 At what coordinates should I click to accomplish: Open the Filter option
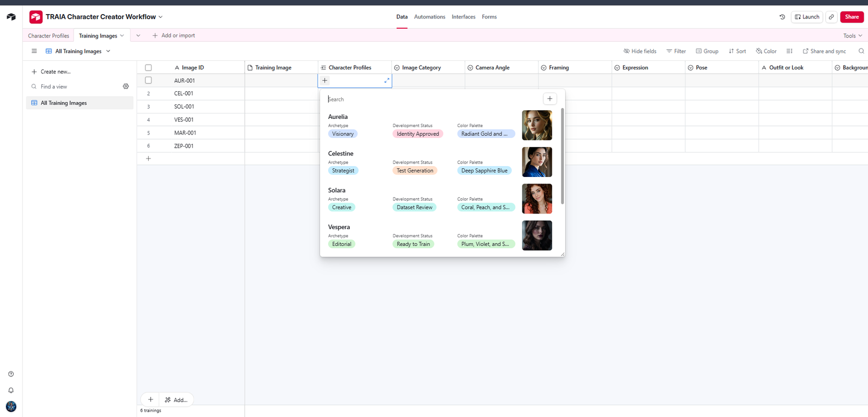[x=676, y=51]
